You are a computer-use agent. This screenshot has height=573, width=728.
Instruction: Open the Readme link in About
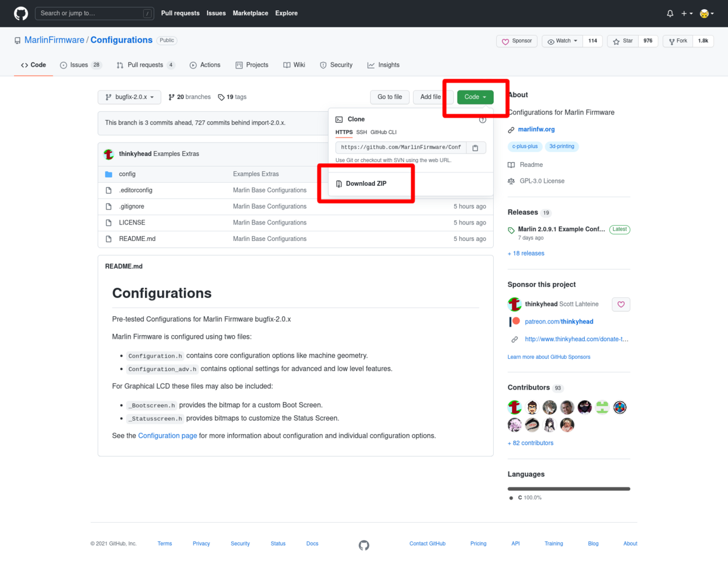tap(525, 165)
